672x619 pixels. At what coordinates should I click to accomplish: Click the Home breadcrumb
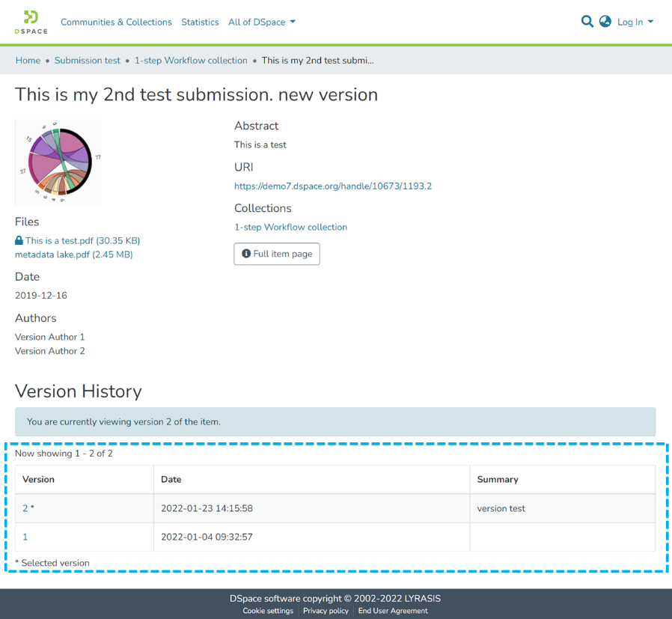point(28,61)
